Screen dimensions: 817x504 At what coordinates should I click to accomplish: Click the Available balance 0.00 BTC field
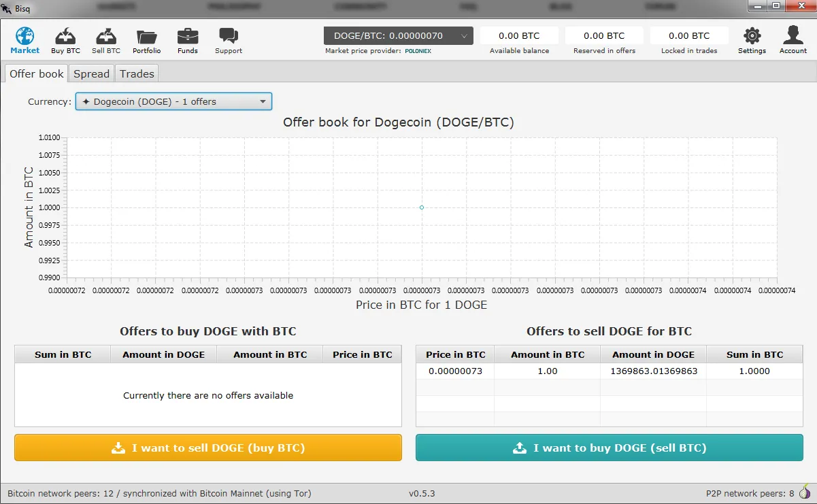click(519, 36)
